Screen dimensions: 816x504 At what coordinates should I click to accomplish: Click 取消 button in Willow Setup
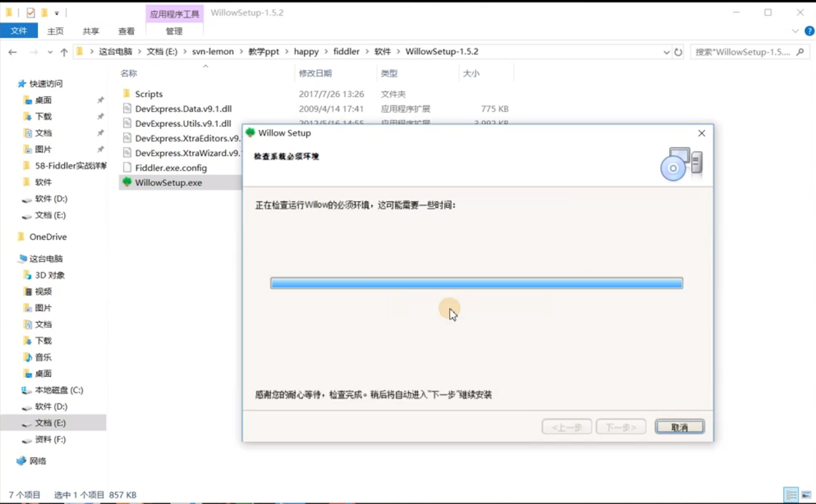pyautogui.click(x=679, y=427)
